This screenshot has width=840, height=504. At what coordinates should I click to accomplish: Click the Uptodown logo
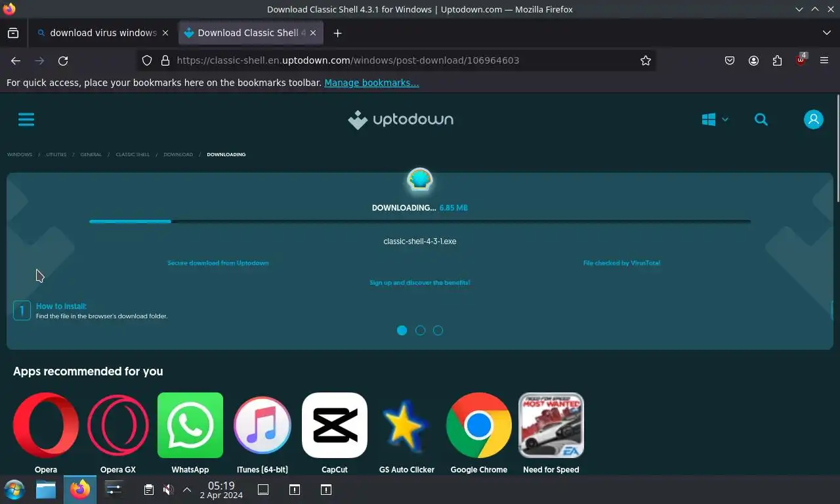400,119
